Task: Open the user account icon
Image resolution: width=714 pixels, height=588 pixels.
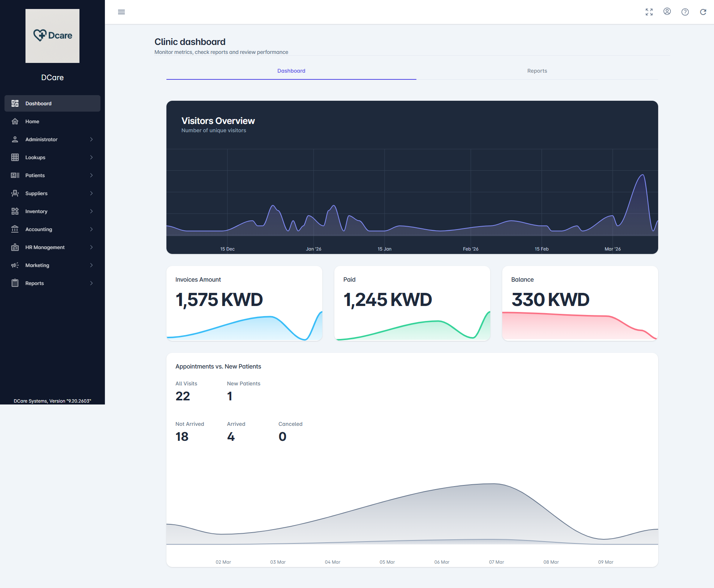Action: pos(667,12)
